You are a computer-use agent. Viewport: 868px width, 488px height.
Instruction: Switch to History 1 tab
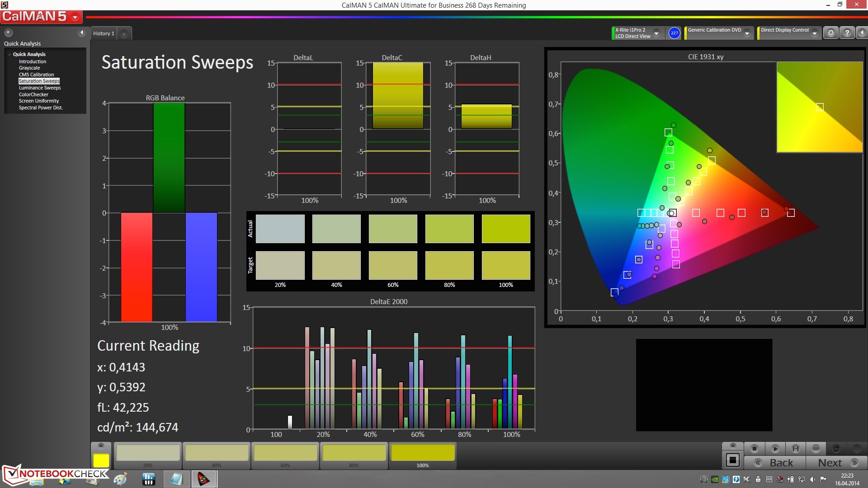(104, 33)
